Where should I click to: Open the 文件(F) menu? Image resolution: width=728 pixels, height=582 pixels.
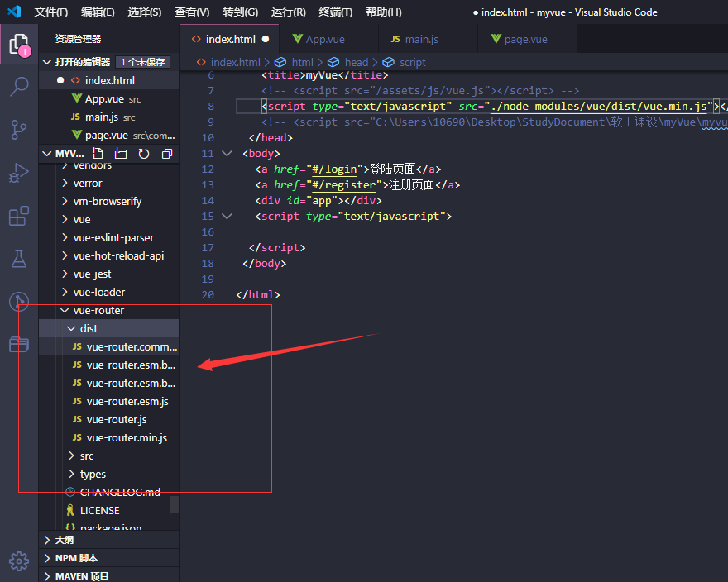51,12
